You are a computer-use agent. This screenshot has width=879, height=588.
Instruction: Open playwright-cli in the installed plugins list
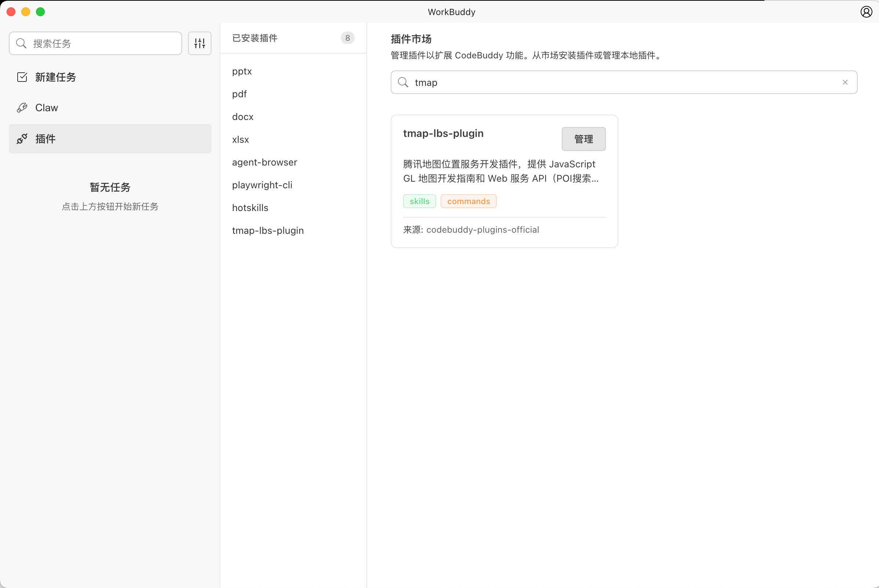(262, 185)
